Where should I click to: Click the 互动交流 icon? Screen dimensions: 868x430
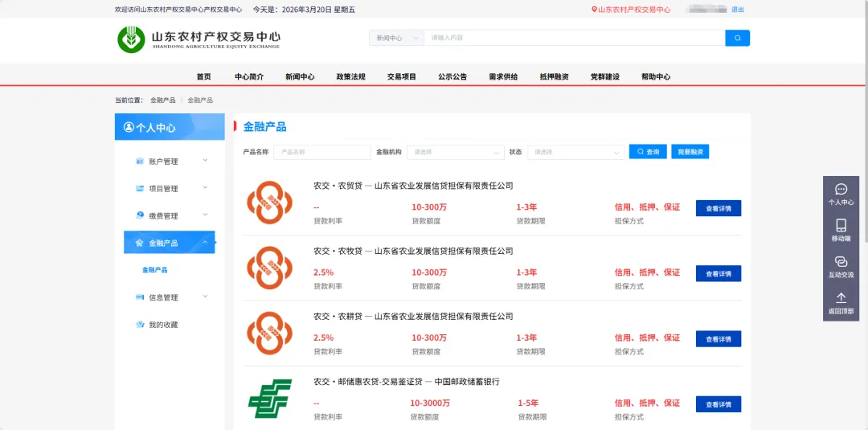click(x=841, y=262)
